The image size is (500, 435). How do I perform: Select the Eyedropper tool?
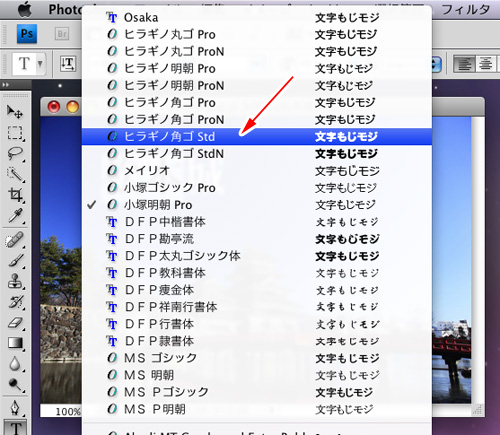point(15,216)
